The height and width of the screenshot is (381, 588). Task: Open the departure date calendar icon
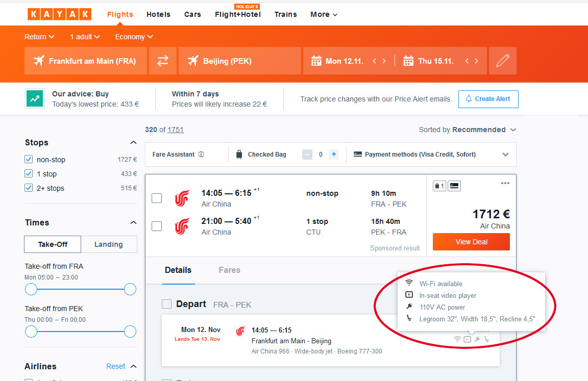(x=316, y=61)
